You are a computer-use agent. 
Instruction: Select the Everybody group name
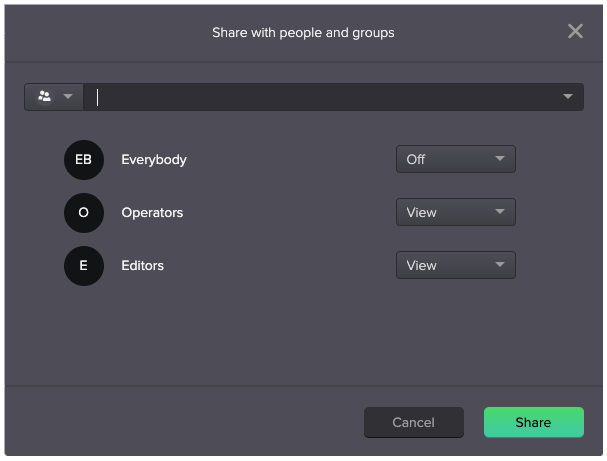click(154, 159)
